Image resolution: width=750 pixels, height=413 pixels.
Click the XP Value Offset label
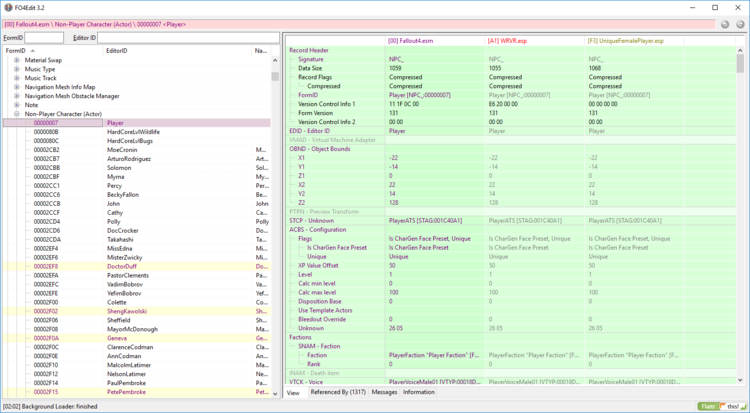point(318,266)
